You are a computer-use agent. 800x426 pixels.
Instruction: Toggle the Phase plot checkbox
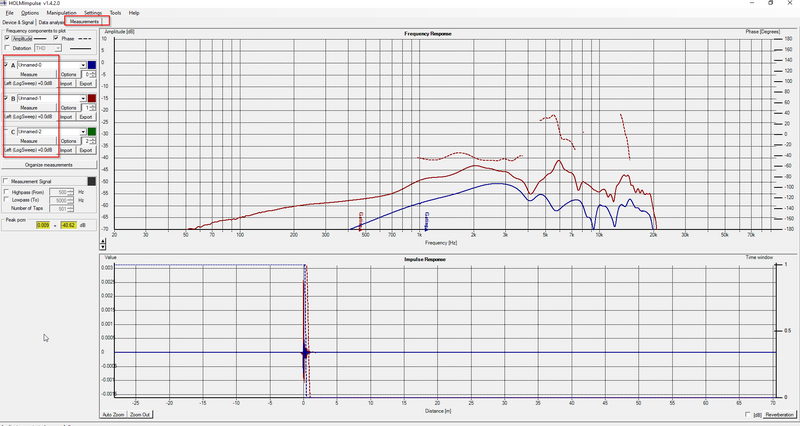56,38
